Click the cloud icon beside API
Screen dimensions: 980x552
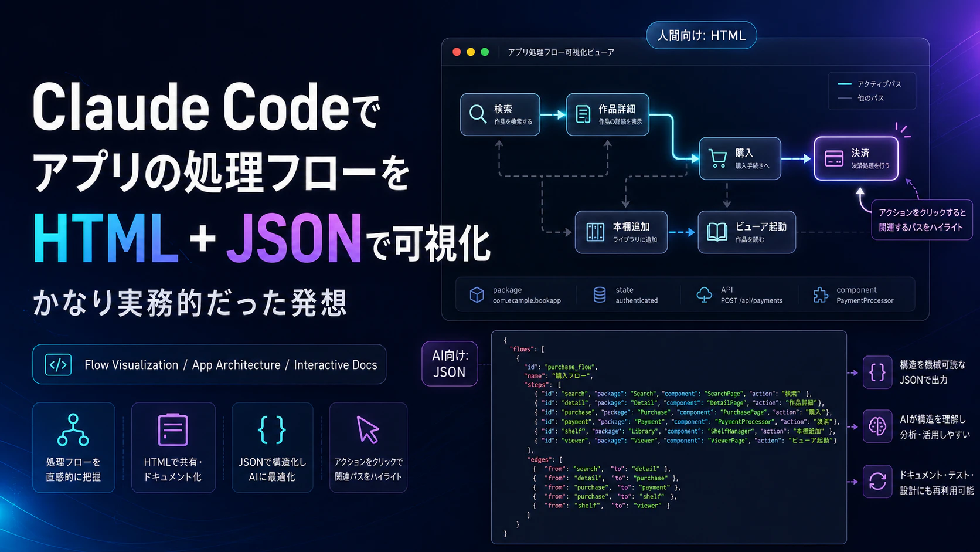pyautogui.click(x=704, y=294)
